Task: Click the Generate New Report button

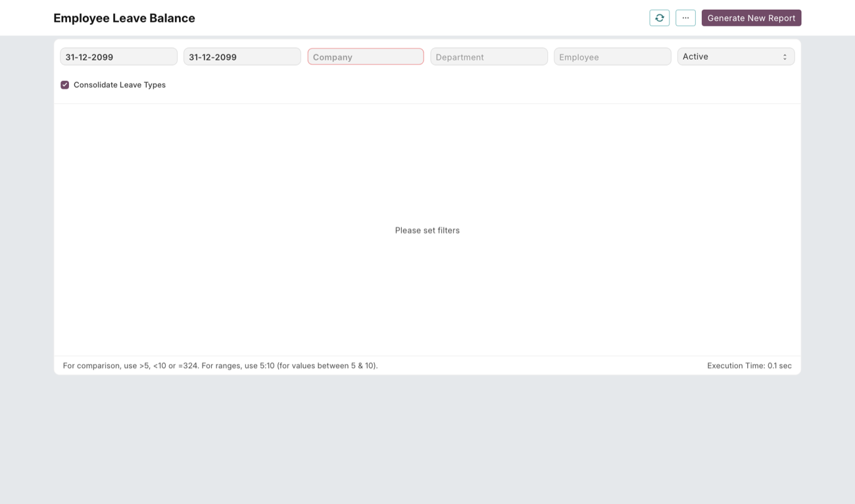Action: click(751, 18)
